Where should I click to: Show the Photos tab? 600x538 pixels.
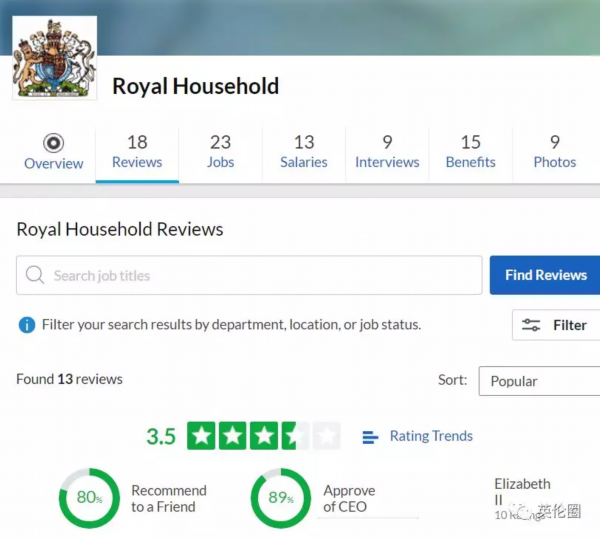click(x=554, y=152)
